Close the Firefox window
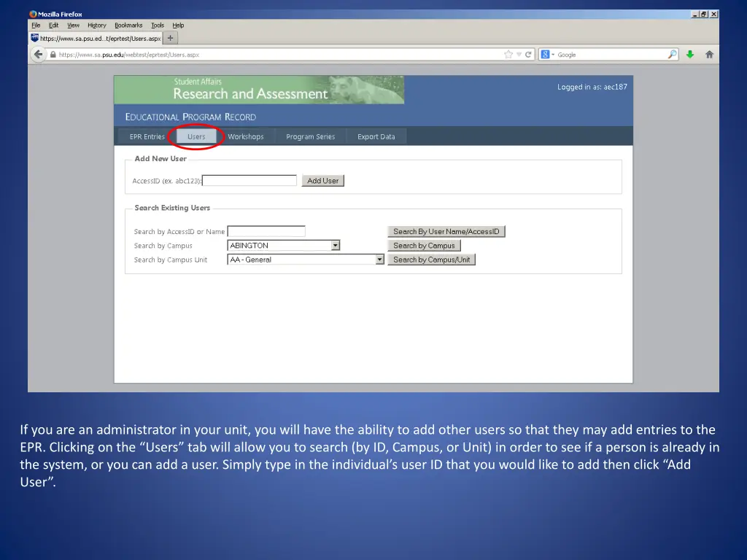The height and width of the screenshot is (560, 747). click(x=713, y=15)
